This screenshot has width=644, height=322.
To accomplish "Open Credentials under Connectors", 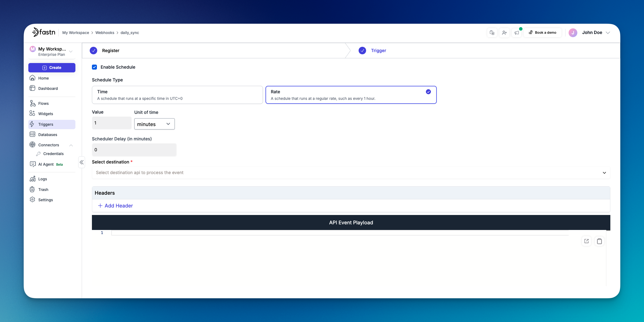I will pos(53,154).
